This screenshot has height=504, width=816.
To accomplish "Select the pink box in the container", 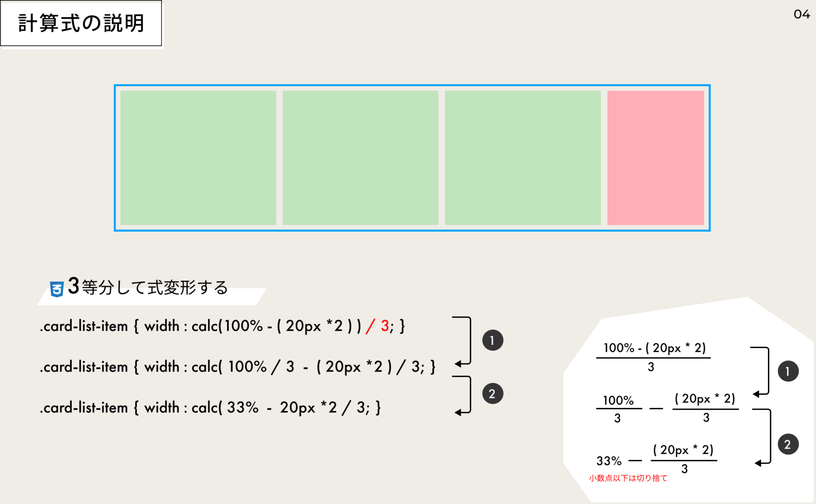I will click(655, 158).
